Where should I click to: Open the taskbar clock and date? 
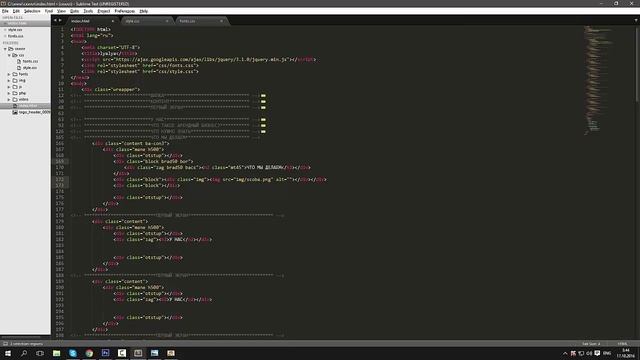(x=626, y=353)
